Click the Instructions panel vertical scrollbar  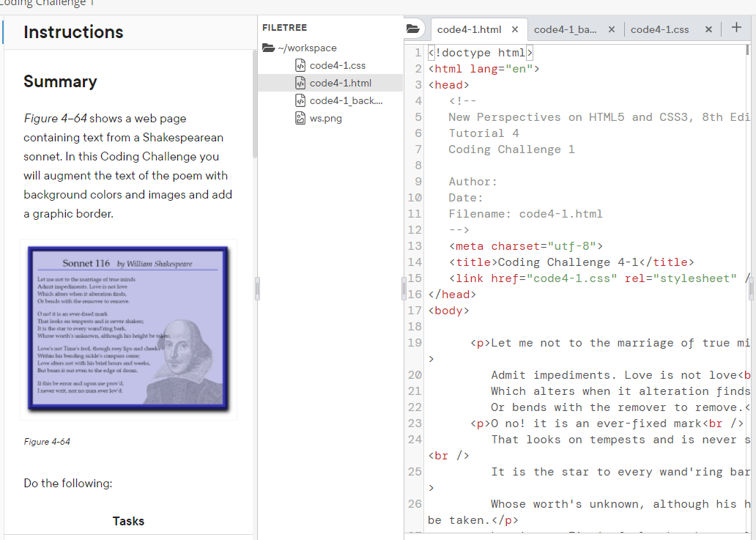point(255,103)
